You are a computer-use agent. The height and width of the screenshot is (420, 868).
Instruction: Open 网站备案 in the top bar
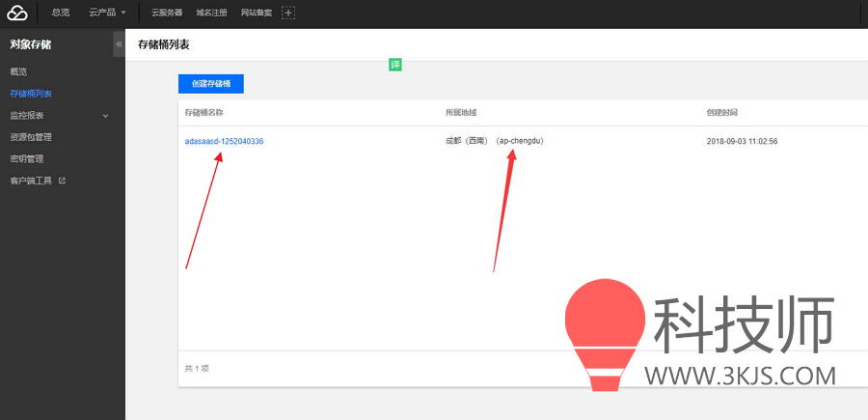[256, 13]
